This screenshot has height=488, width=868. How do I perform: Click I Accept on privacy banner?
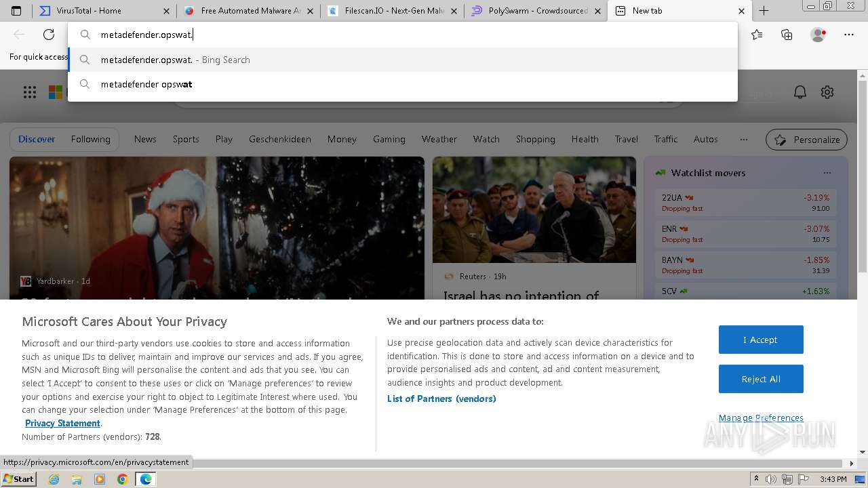[761, 340]
